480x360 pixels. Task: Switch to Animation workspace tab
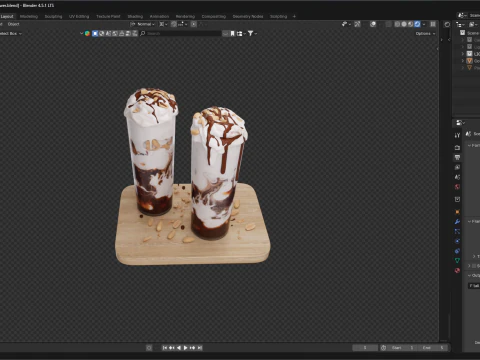159,16
